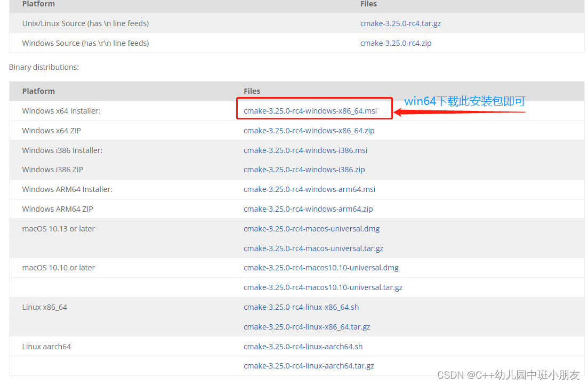Download cmake-3.25.0-rc4-windows-arm64.zip file

[x=308, y=209]
